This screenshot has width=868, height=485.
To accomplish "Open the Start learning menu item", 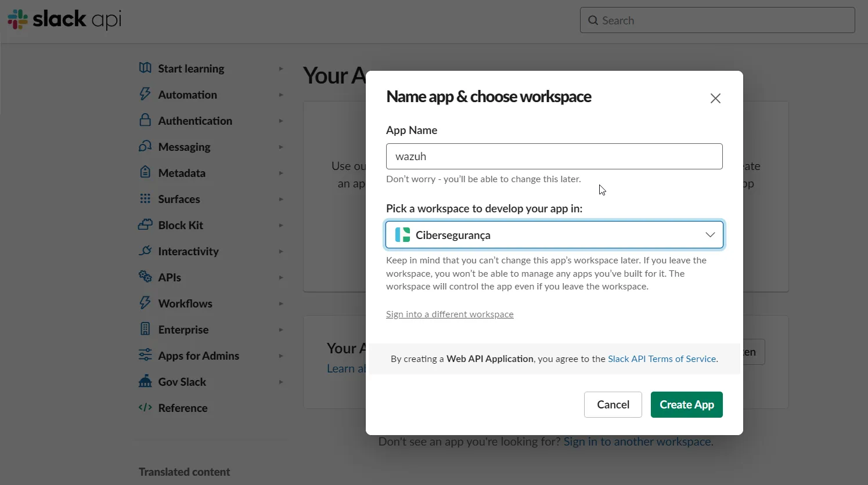I will 191,68.
